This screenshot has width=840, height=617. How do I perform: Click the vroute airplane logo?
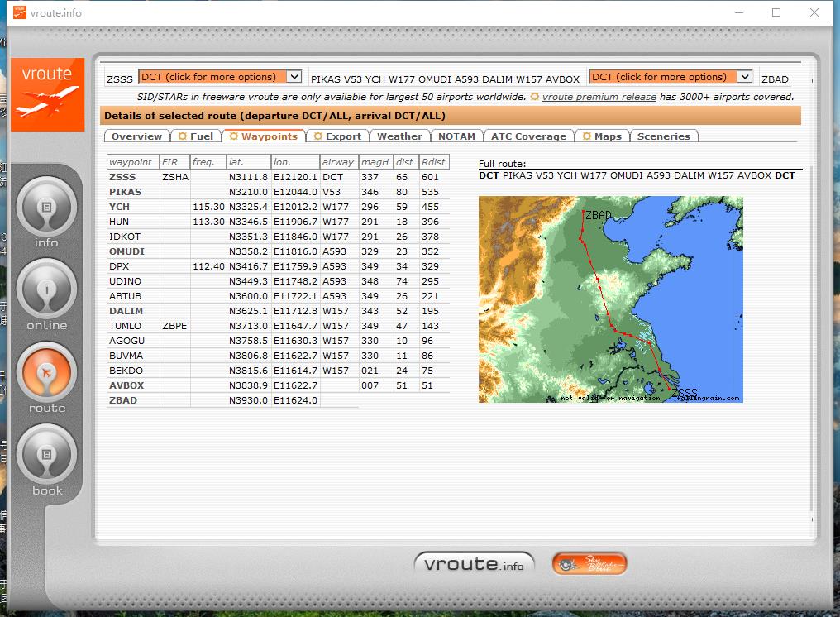[47, 94]
